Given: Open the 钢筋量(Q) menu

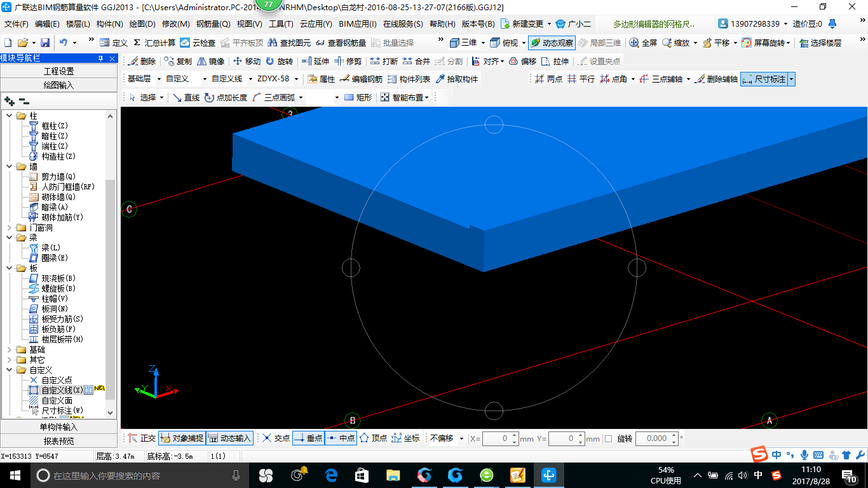Looking at the screenshot, I should coord(213,24).
